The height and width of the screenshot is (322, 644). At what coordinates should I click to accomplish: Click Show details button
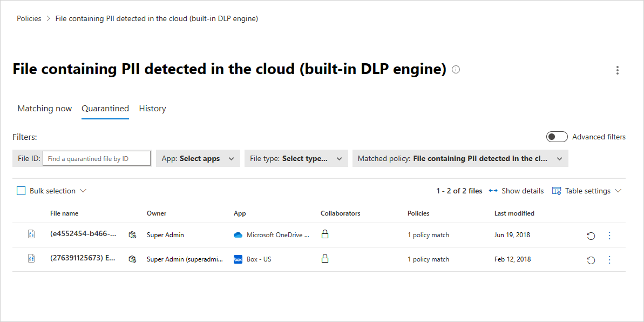516,191
